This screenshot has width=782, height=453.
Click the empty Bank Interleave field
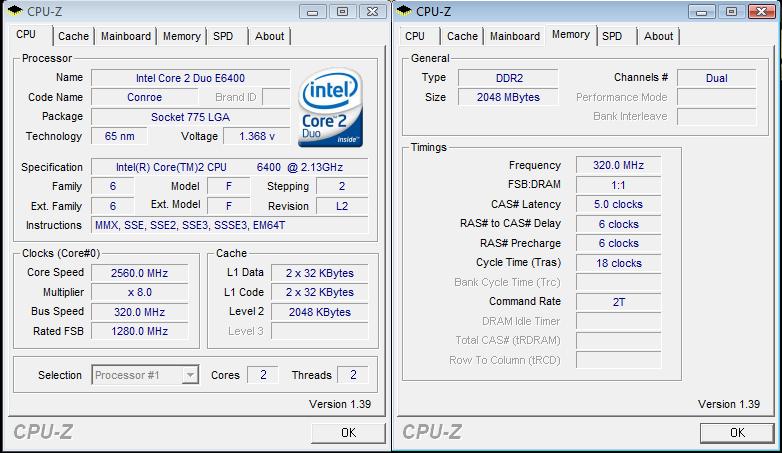pos(717,116)
